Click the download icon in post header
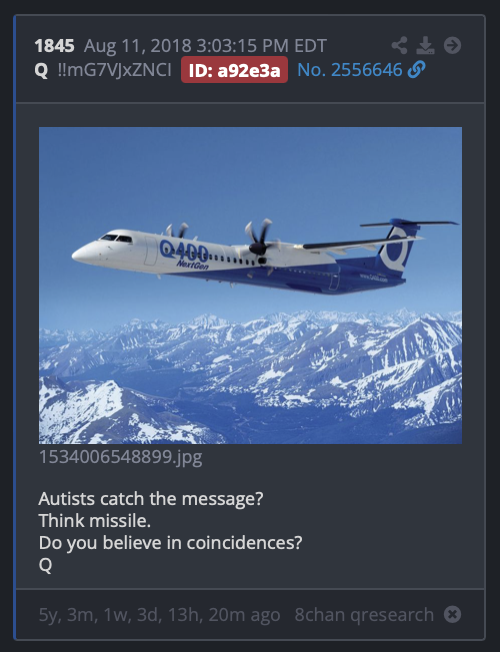Screen dimensions: 500x652 tap(425, 45)
